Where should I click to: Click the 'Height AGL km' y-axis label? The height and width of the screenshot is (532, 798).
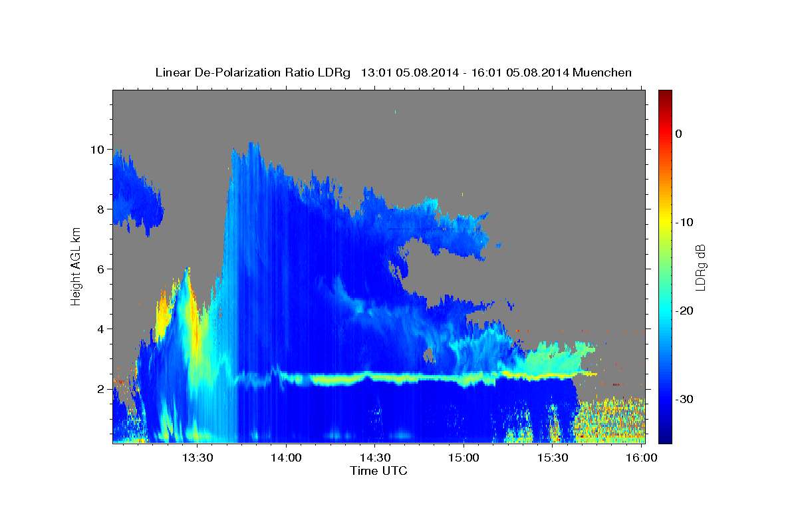tap(76, 265)
